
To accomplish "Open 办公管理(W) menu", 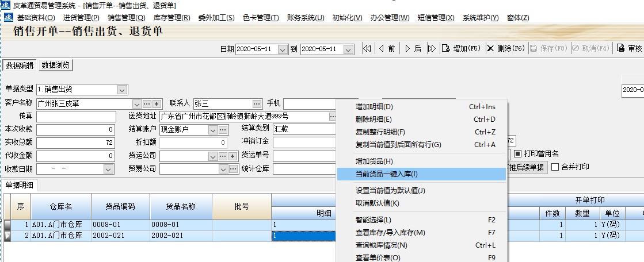I will click(390, 18).
